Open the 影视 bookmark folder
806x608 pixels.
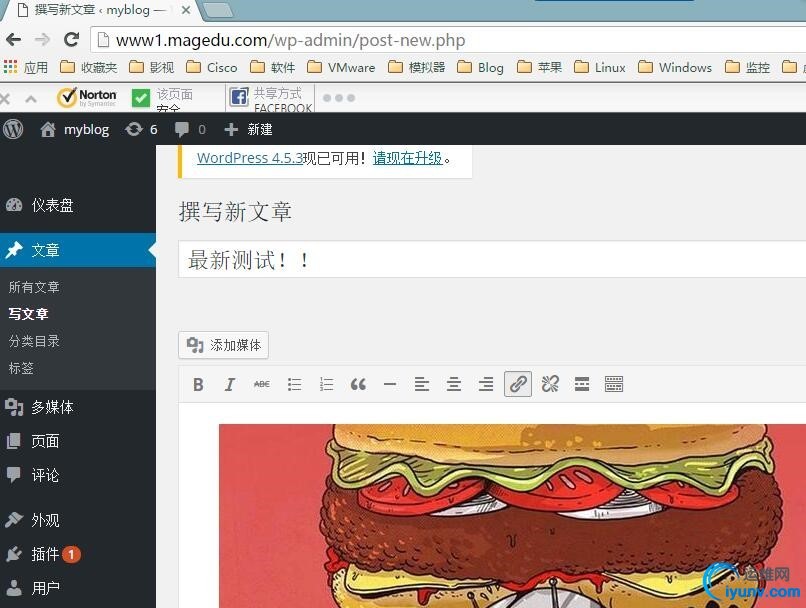151,67
